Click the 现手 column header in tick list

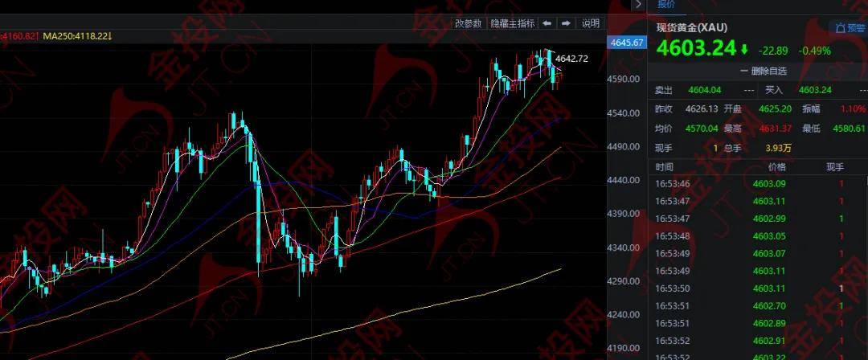tap(835, 167)
